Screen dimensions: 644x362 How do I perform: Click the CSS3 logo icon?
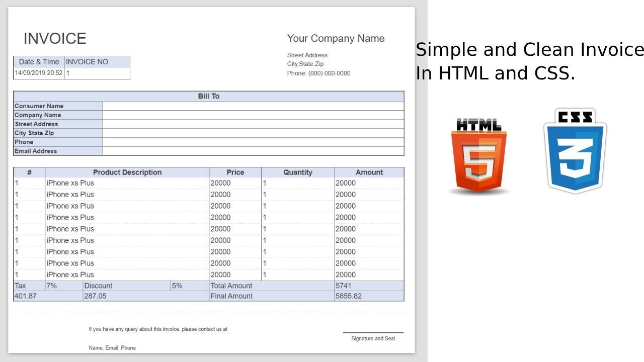(x=575, y=149)
